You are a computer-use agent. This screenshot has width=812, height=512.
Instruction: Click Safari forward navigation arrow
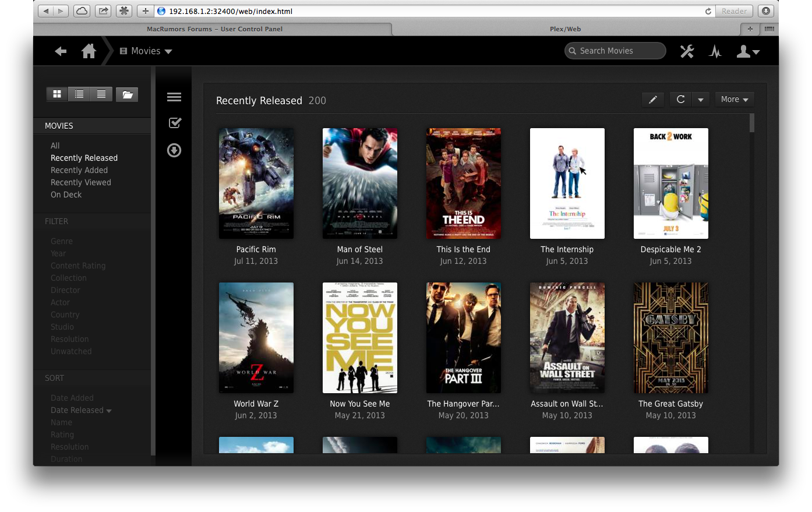pyautogui.click(x=62, y=11)
